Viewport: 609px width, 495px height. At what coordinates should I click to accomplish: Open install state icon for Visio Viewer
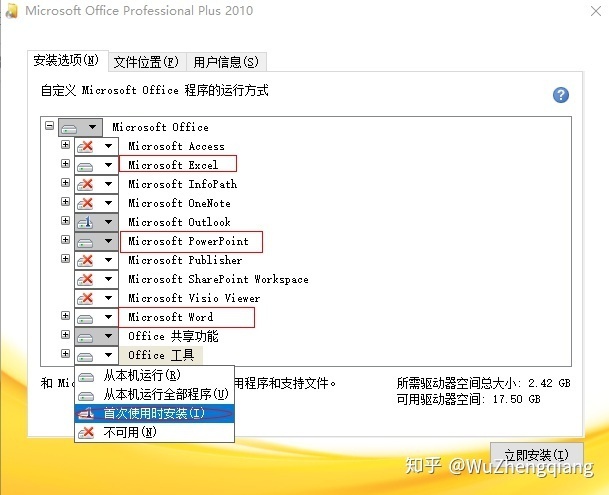pyautogui.click(x=85, y=298)
